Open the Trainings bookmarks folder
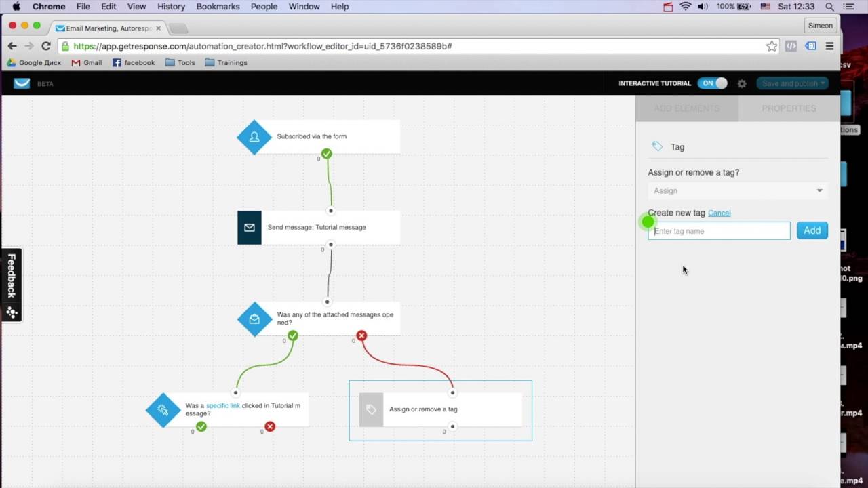 pos(226,62)
